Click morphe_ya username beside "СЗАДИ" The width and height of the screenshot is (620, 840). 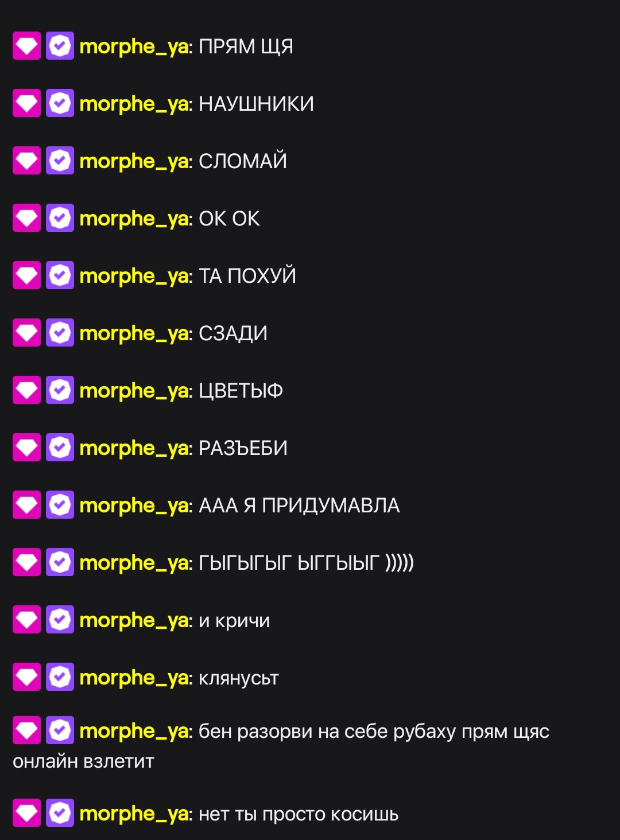coord(134,334)
